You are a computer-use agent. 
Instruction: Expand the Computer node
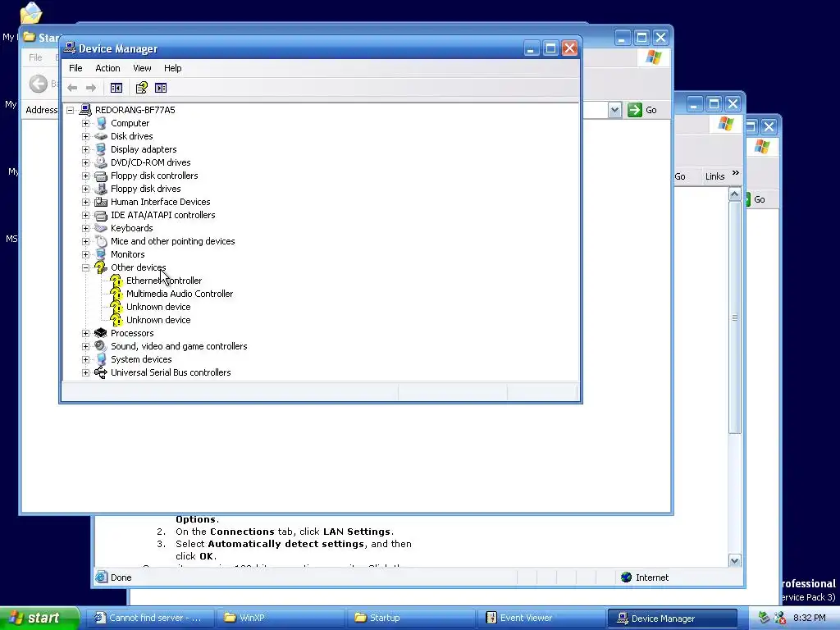(85, 123)
